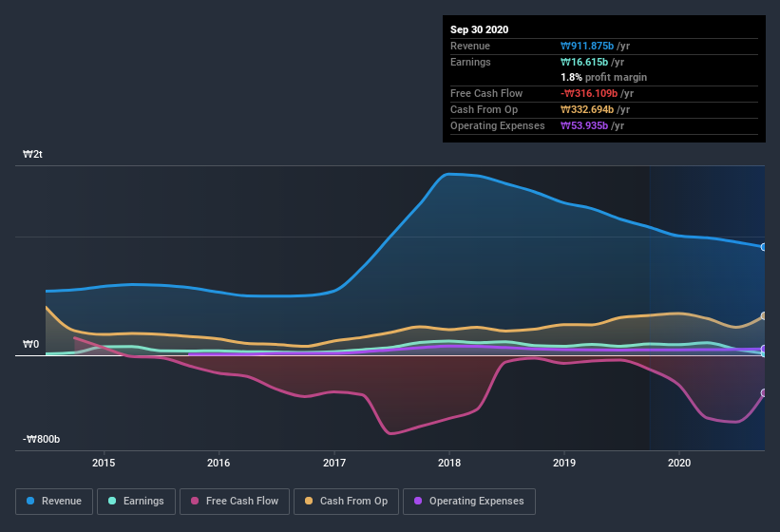
Task: Toggle the Revenue legend series
Action: point(54,501)
